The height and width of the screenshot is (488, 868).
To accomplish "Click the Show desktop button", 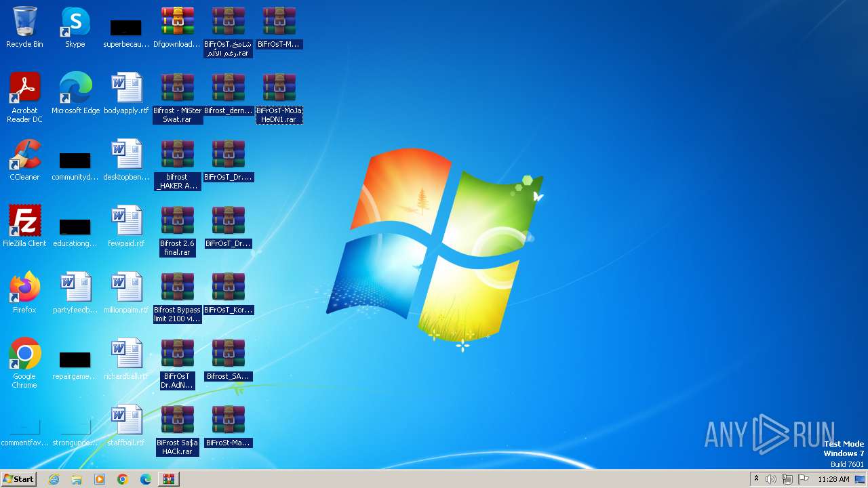I will click(861, 479).
